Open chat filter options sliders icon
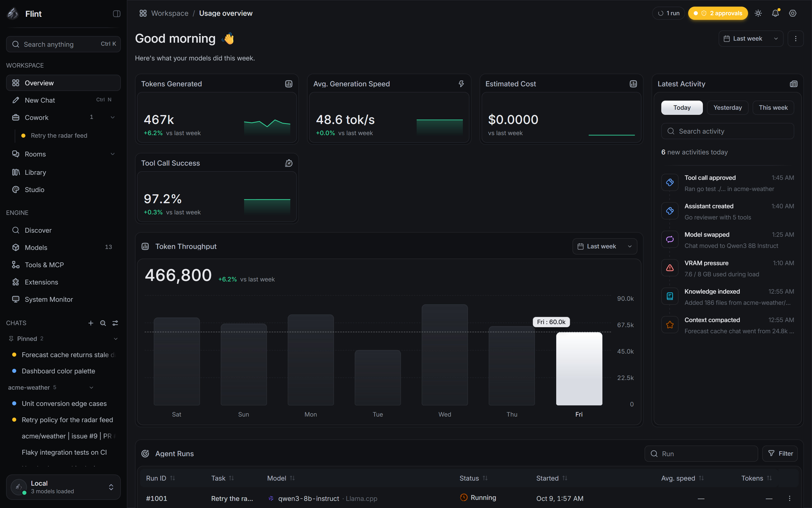This screenshot has width=812, height=508. coord(115,323)
